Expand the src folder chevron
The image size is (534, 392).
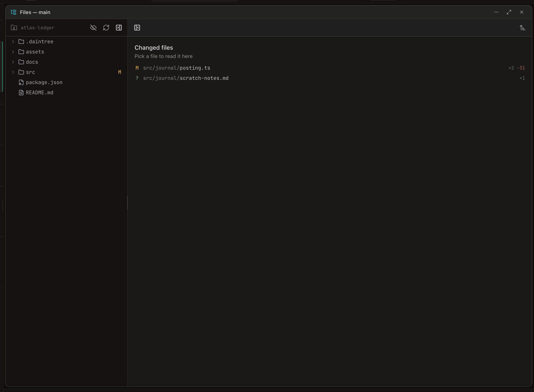click(x=13, y=72)
